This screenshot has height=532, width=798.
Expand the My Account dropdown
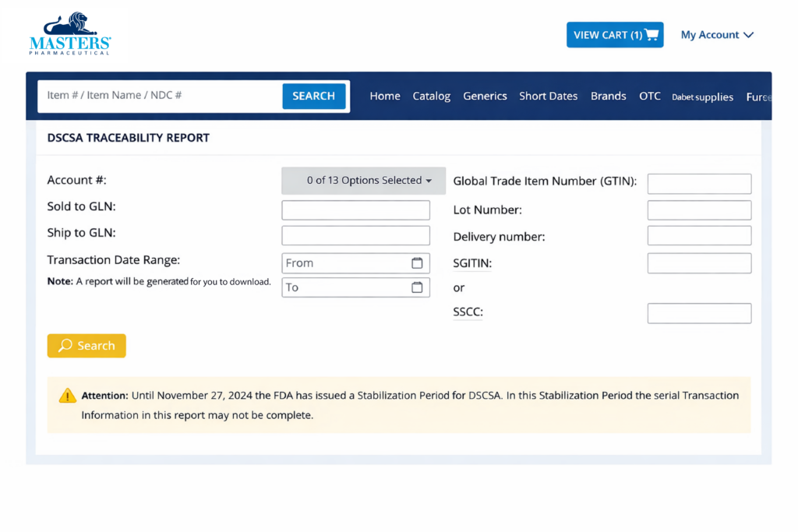[717, 35]
